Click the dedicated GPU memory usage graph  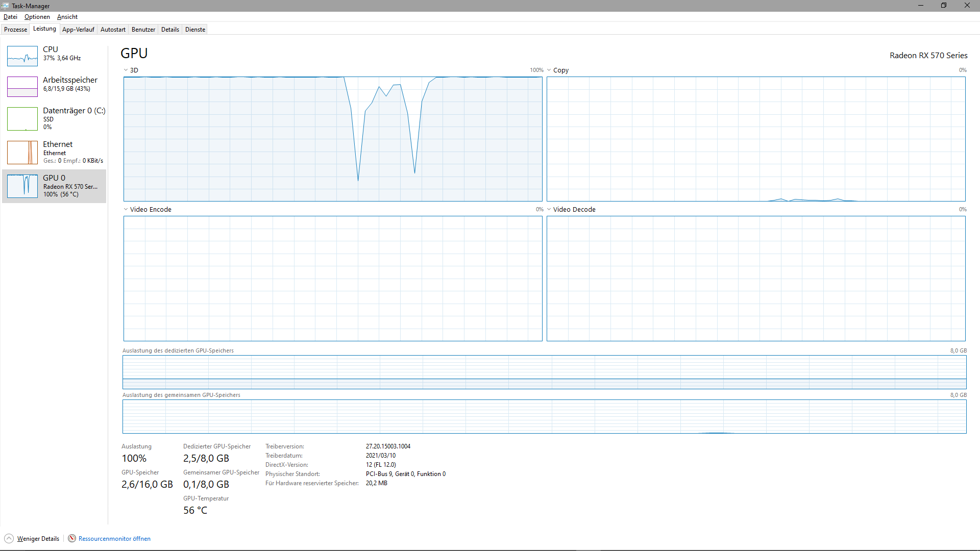544,372
